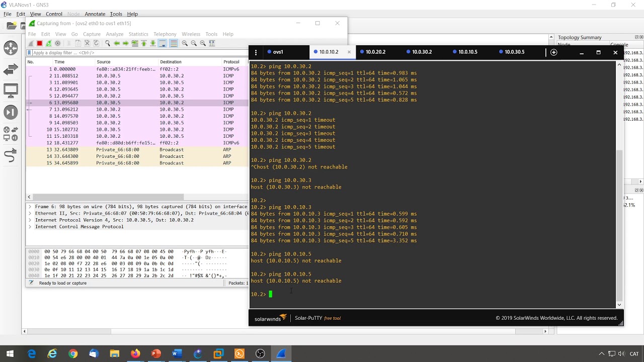Expand the Frame 6 detail row
This screenshot has width=644, height=362.
[30, 207]
